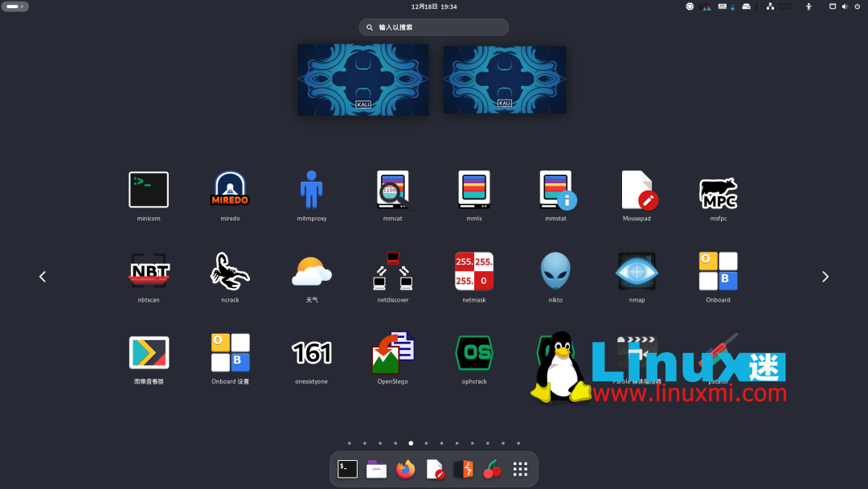Screen dimensions: 868x489
Task: Launch the mmls tool
Action: pos(474,190)
